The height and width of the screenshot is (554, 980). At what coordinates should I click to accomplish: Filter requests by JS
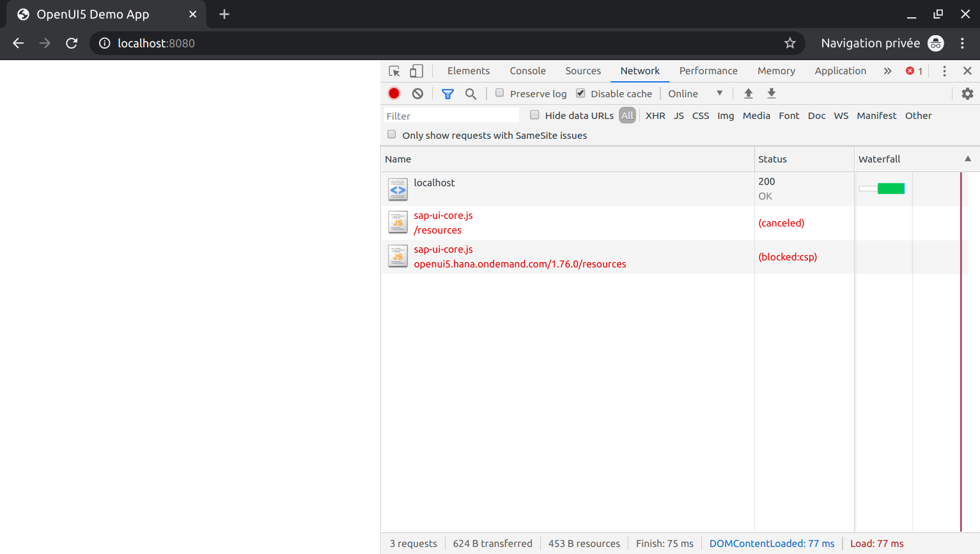679,116
